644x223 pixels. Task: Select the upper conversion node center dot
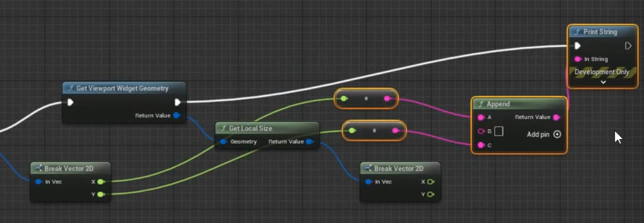click(366, 98)
